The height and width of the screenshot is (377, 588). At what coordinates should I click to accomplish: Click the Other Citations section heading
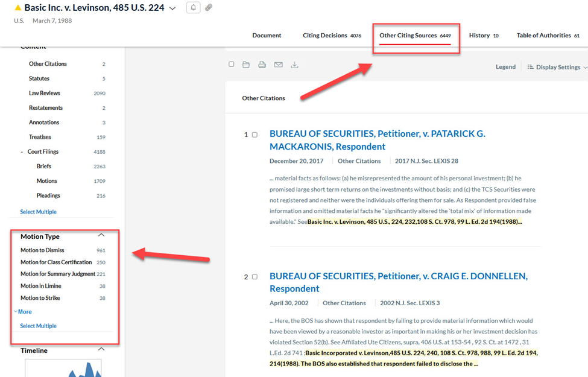264,98
